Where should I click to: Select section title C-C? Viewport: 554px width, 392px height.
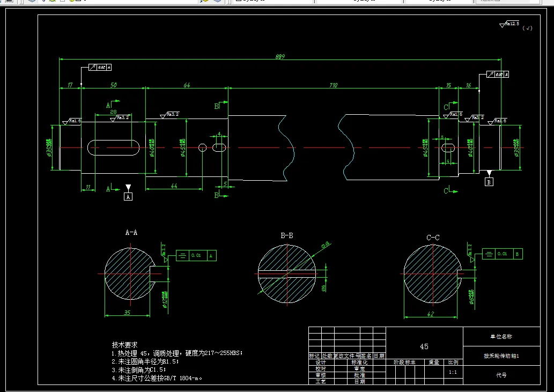tap(433, 238)
